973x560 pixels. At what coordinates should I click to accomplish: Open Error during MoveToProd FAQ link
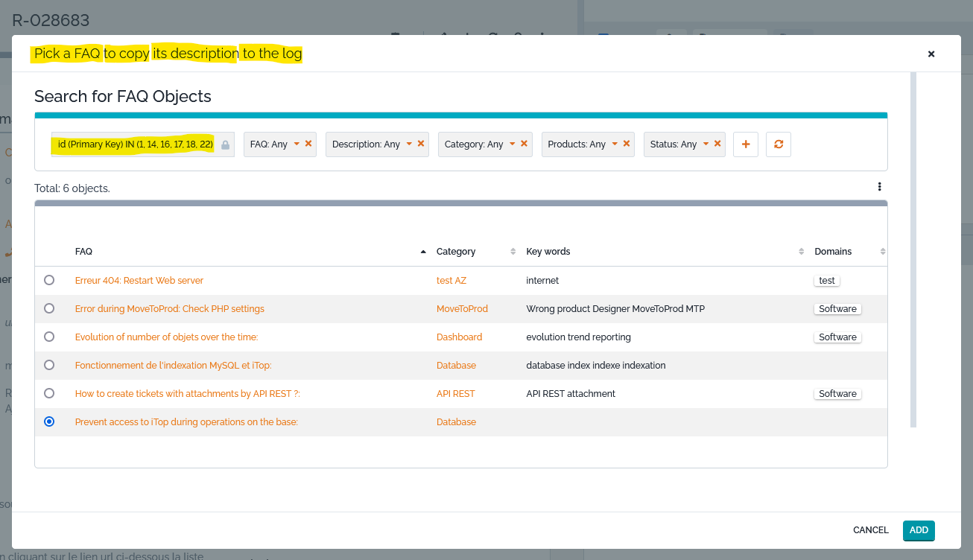pyautogui.click(x=170, y=309)
